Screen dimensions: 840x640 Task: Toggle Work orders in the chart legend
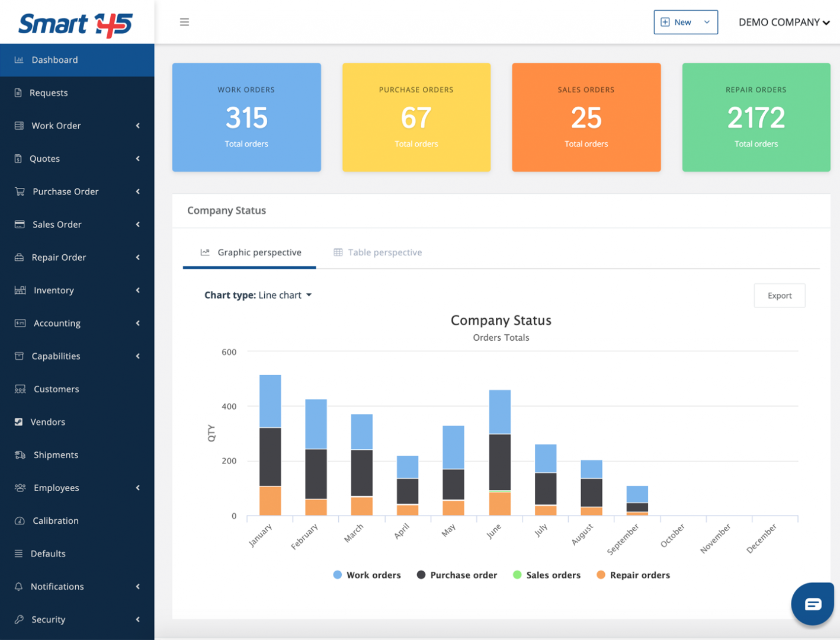point(367,575)
